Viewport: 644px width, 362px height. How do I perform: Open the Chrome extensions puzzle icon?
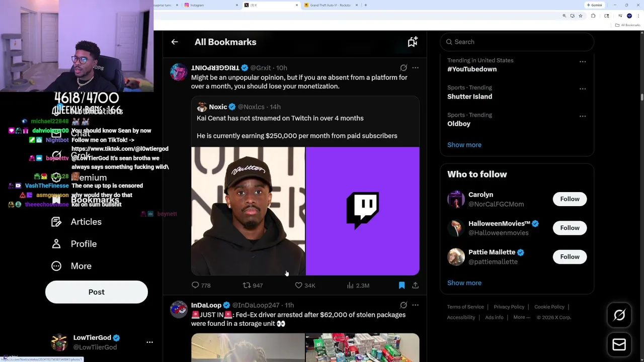(593, 16)
